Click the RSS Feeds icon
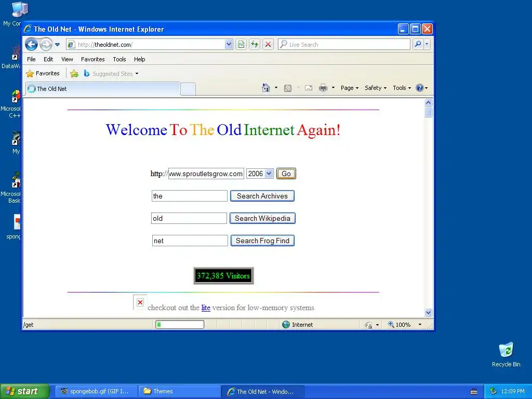This screenshot has height=399, width=532. 288,88
